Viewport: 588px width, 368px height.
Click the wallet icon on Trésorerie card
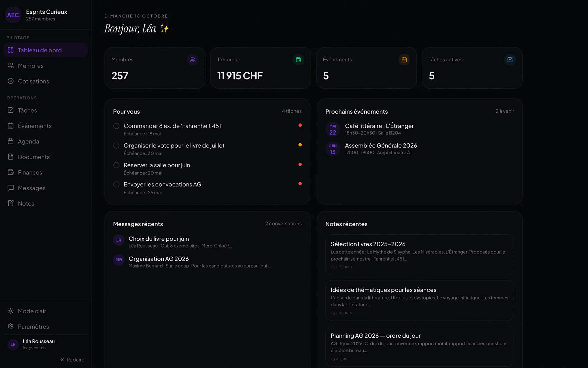click(298, 60)
